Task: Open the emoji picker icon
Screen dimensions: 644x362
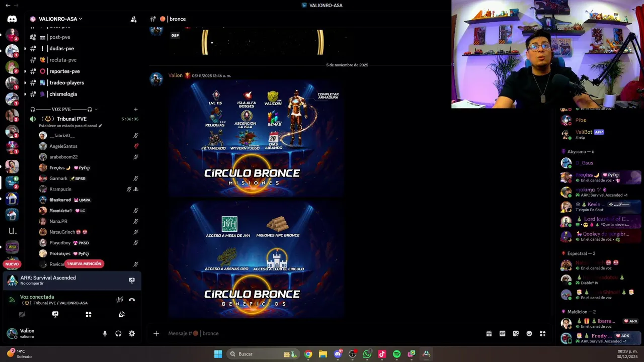Action: coord(529,333)
